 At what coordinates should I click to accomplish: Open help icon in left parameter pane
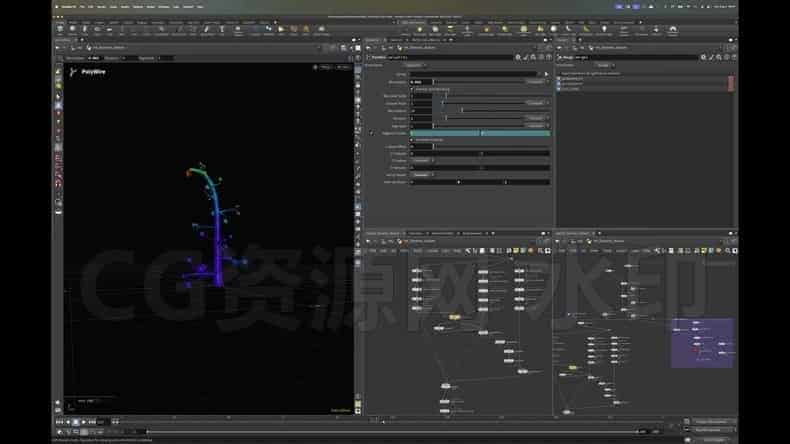(549, 57)
